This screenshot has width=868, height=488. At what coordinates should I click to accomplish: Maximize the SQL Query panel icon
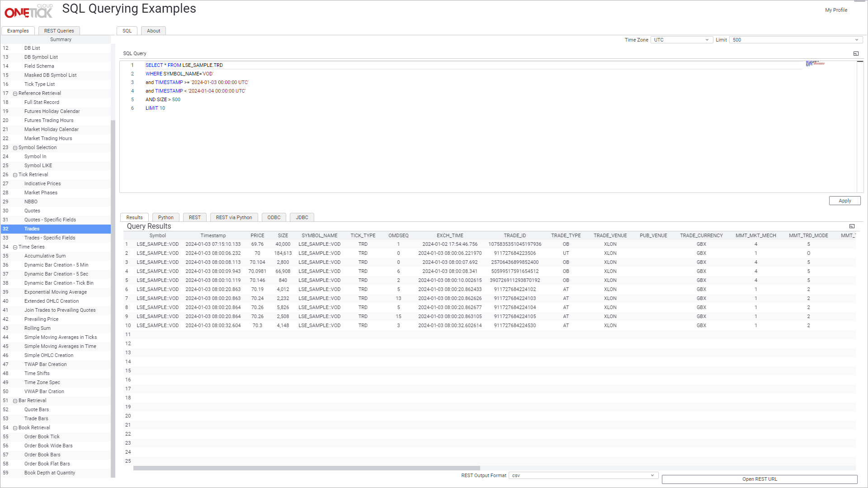pos(856,54)
